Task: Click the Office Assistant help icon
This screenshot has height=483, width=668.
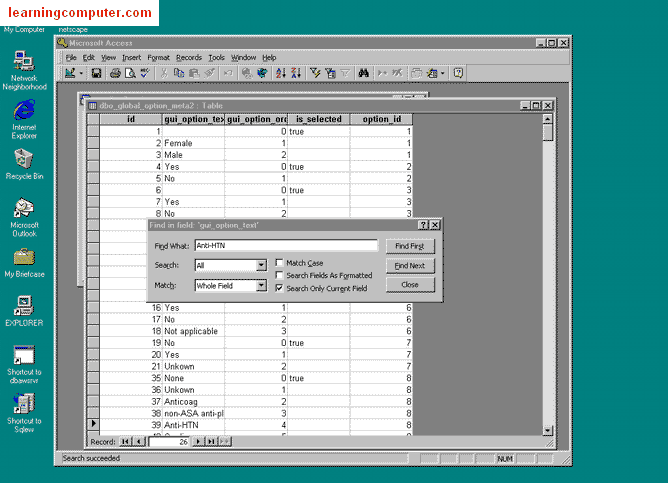Action: (x=458, y=73)
